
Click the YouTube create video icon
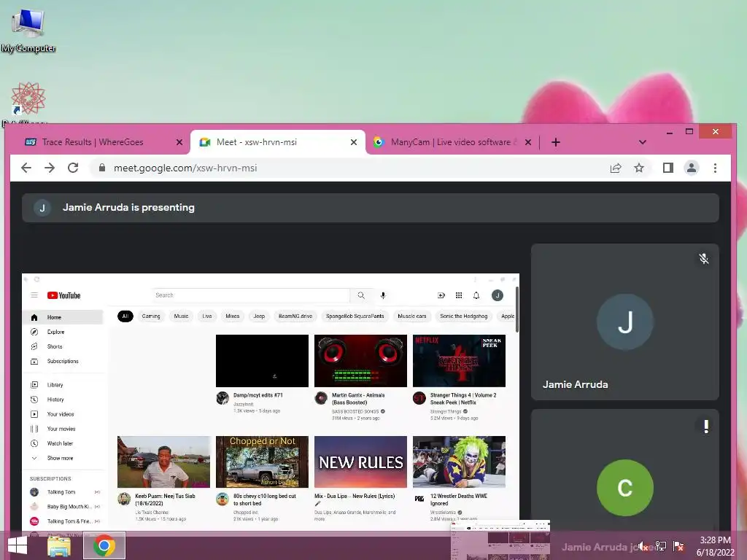pos(441,295)
